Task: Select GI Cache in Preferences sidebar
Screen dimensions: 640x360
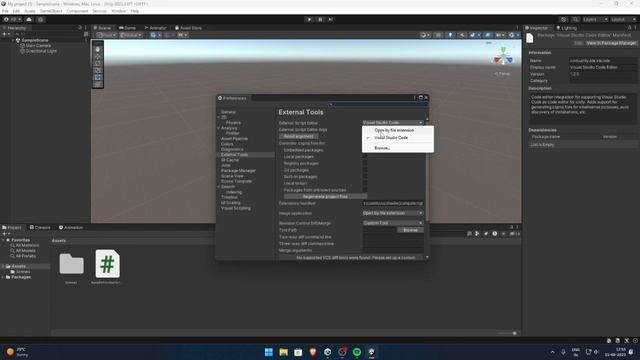Action: pyautogui.click(x=230, y=160)
